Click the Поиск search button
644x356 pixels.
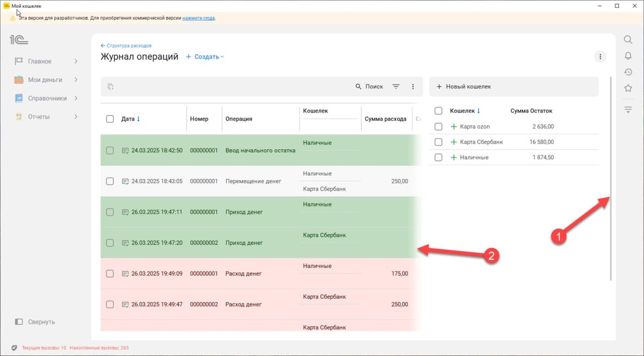pyautogui.click(x=369, y=86)
